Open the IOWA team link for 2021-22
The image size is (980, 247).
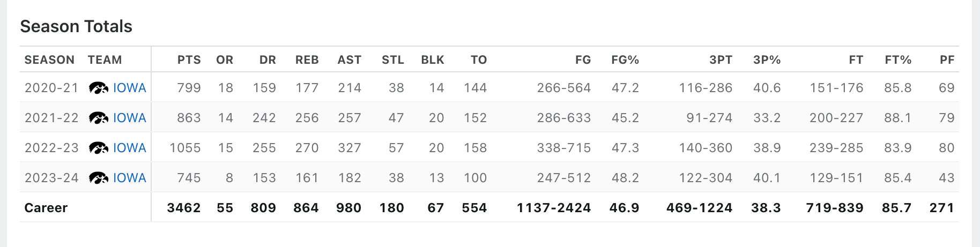pos(129,118)
